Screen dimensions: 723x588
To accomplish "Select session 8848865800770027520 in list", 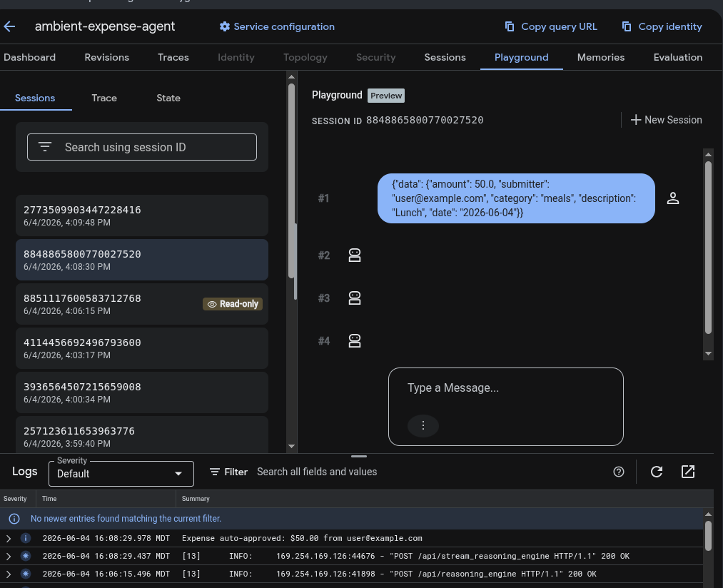I will pyautogui.click(x=142, y=260).
